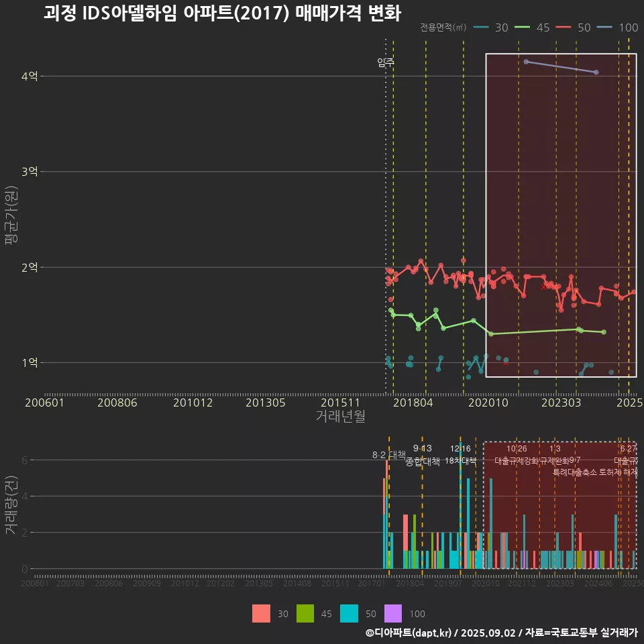Click '200703' on the volume chart x-axis
644x644 pixels.
click(x=70, y=583)
